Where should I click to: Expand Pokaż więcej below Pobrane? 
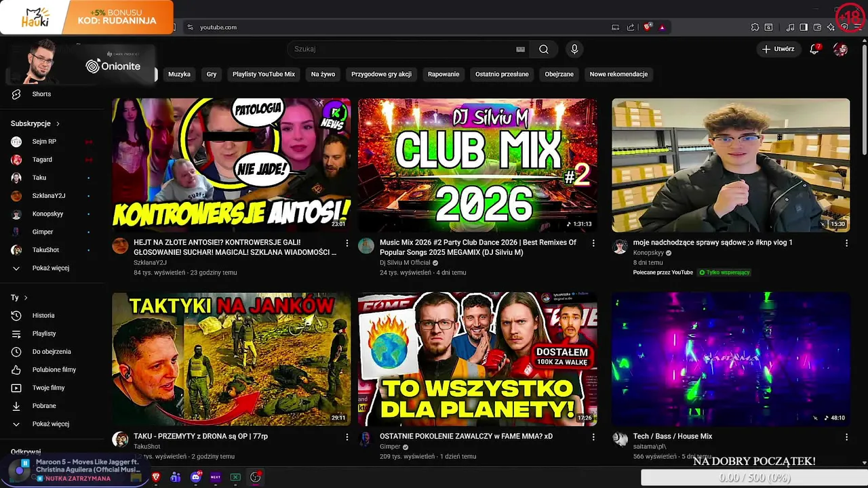coord(52,424)
